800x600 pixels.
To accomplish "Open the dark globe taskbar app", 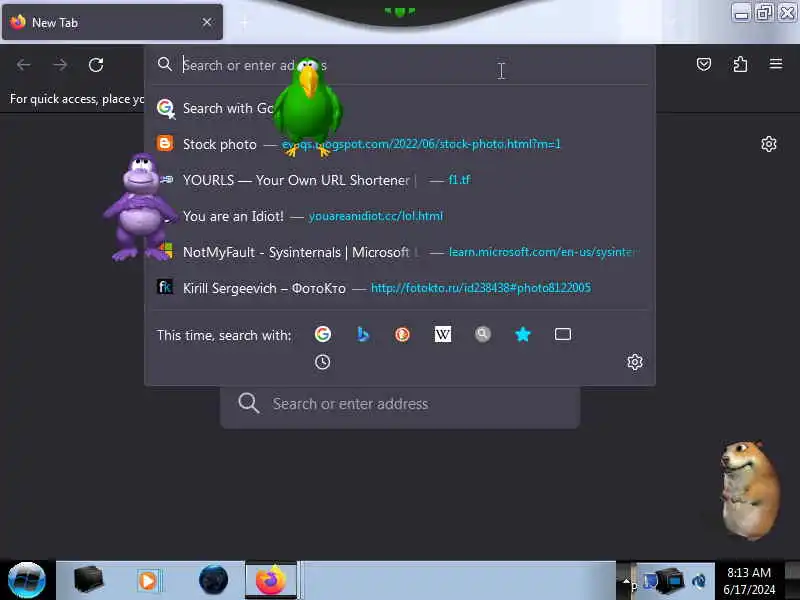I will [x=213, y=580].
